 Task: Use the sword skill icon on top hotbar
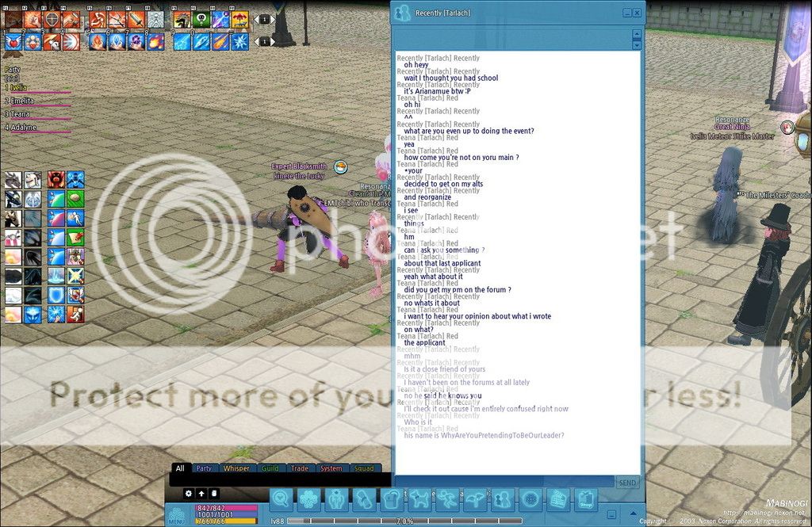tap(136, 19)
